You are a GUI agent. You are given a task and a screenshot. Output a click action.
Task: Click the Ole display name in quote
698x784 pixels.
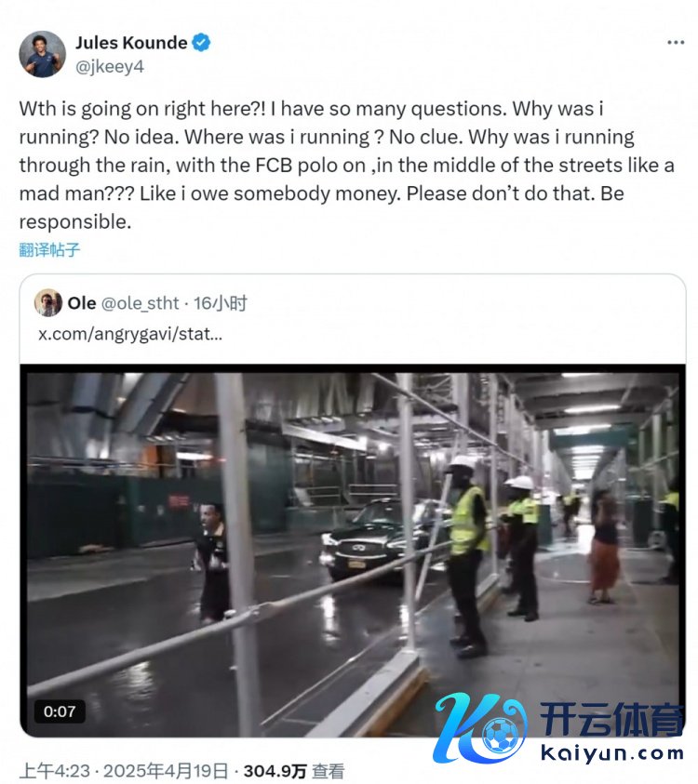click(x=82, y=303)
